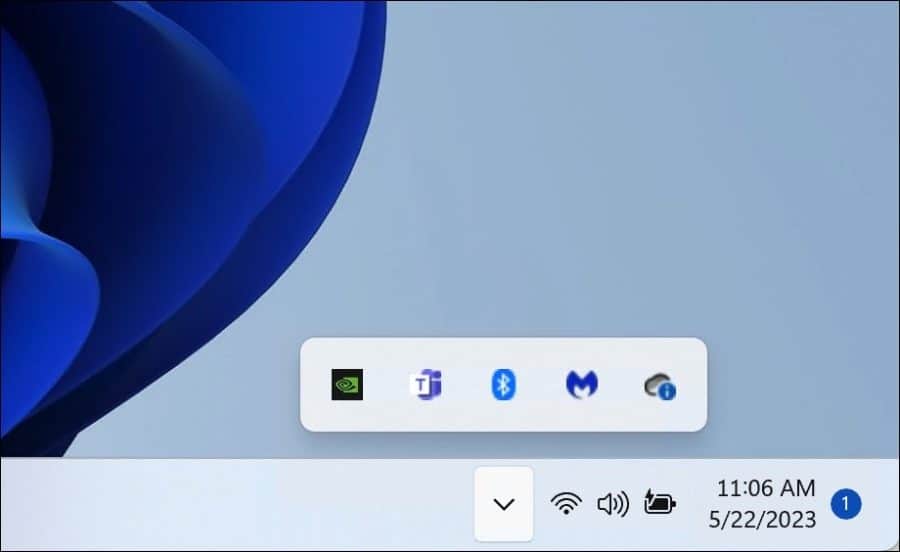
Task: Open Wi-Fi network settings icon
Action: point(566,504)
